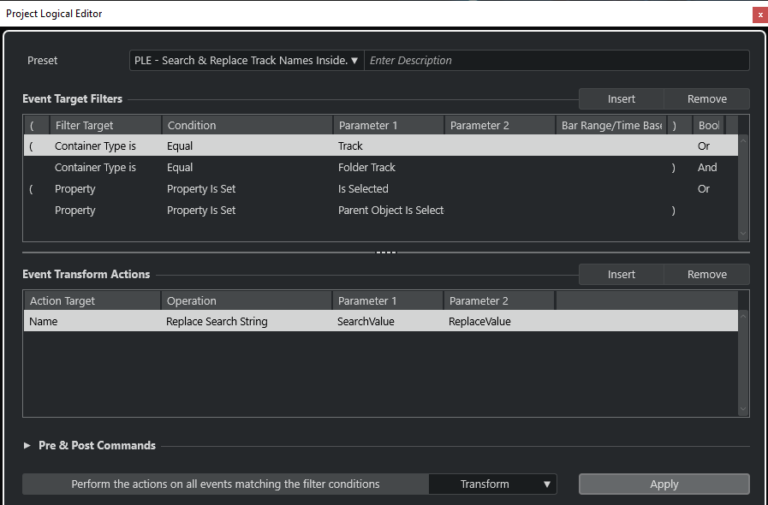Select the 'Folder Track' parameter cell
This screenshot has width=768, height=505.
[x=366, y=168]
